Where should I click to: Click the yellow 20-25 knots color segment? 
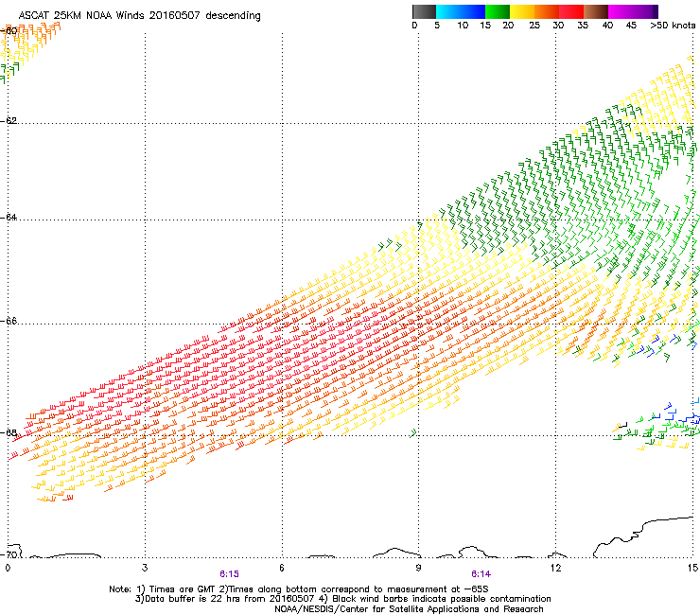pyautogui.click(x=522, y=11)
